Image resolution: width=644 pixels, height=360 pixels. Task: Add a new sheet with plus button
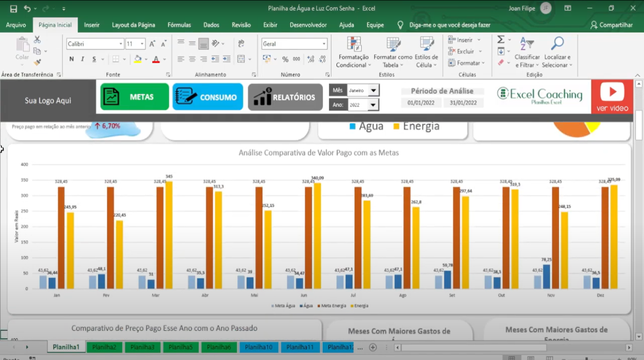(x=373, y=347)
